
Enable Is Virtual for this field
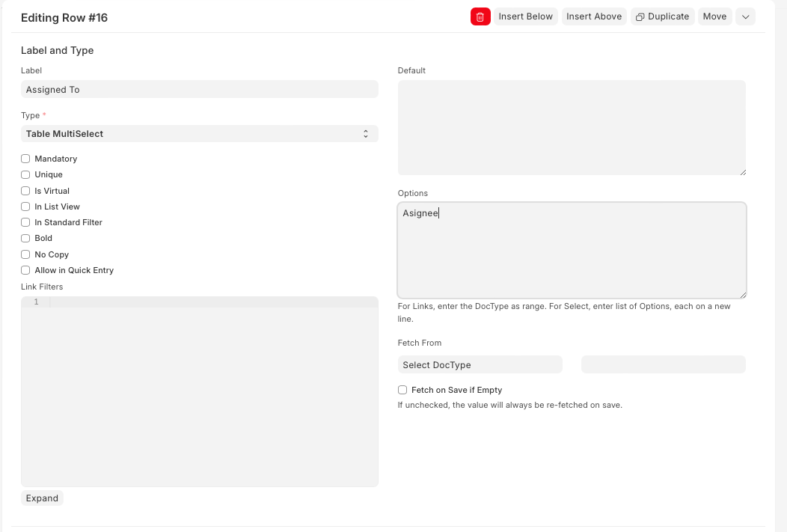pyautogui.click(x=25, y=191)
